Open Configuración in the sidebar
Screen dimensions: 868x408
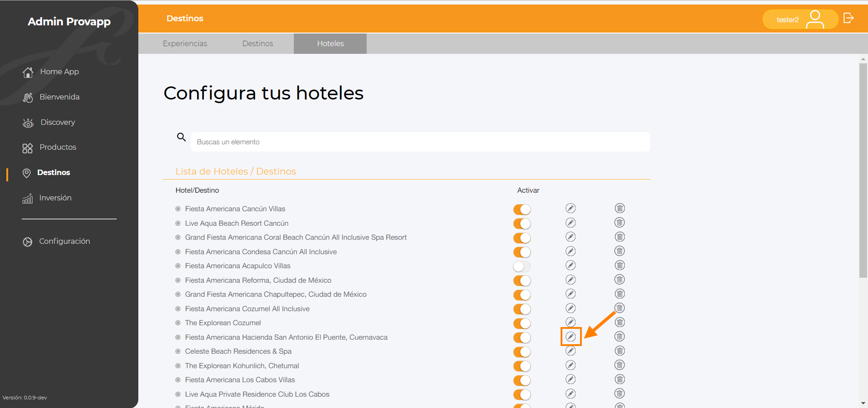[x=56, y=242]
